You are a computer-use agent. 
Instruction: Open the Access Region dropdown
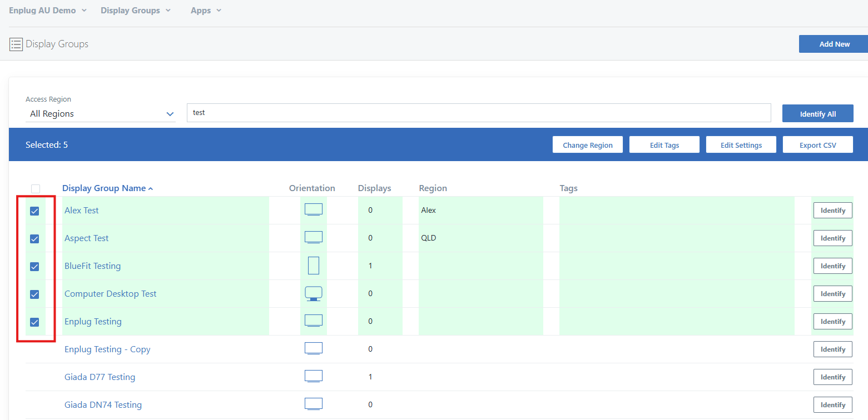tap(101, 114)
